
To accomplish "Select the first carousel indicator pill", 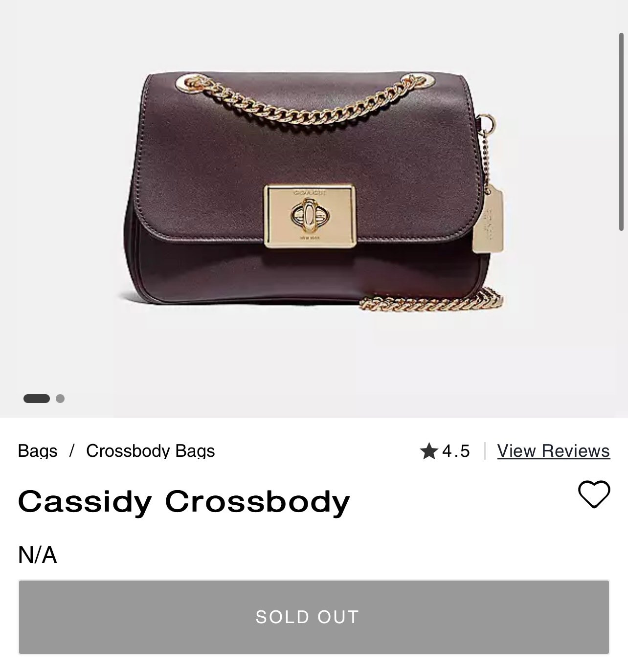I will [x=37, y=399].
